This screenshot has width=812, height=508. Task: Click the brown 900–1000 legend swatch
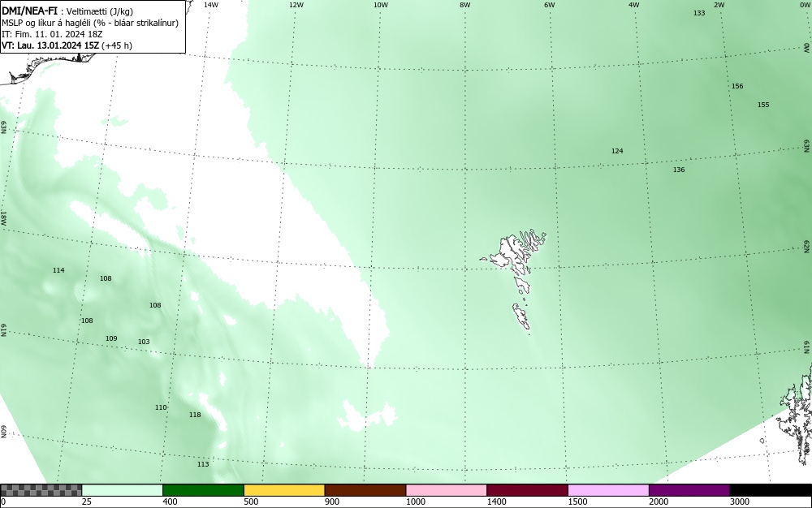[x=365, y=490]
